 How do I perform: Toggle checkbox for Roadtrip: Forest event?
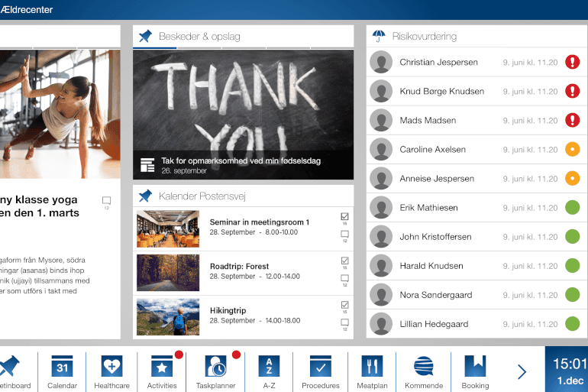click(x=344, y=261)
